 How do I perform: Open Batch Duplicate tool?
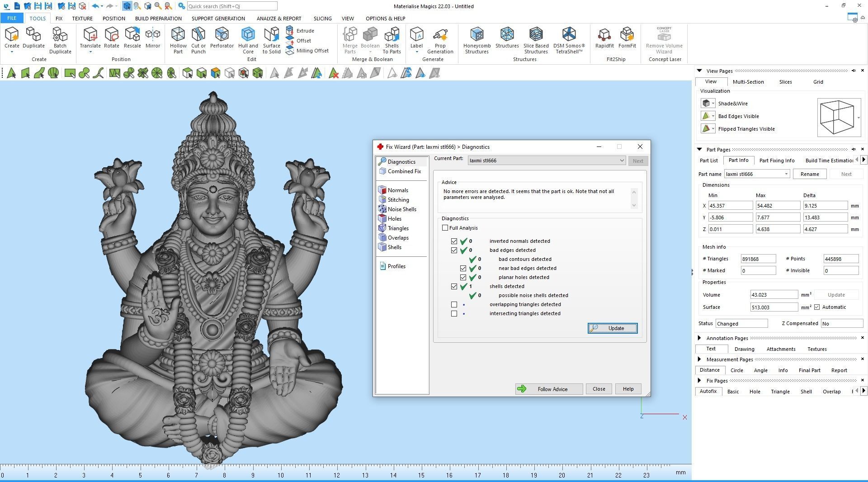[x=60, y=40]
